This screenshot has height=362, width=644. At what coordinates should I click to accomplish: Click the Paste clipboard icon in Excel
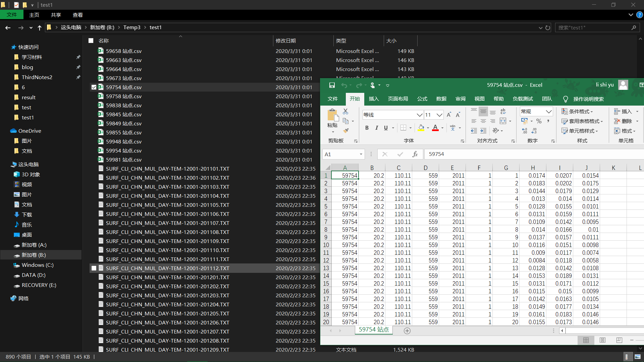pos(332,115)
